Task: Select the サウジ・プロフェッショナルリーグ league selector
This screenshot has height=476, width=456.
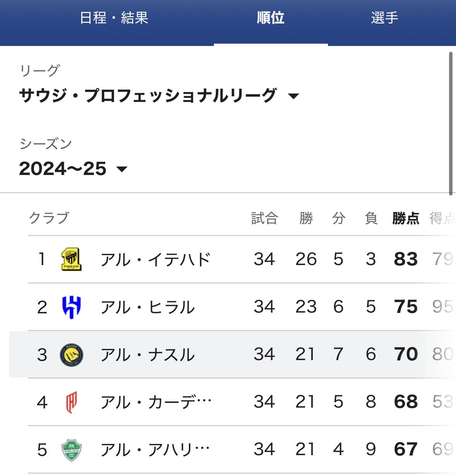Action: 148,95
